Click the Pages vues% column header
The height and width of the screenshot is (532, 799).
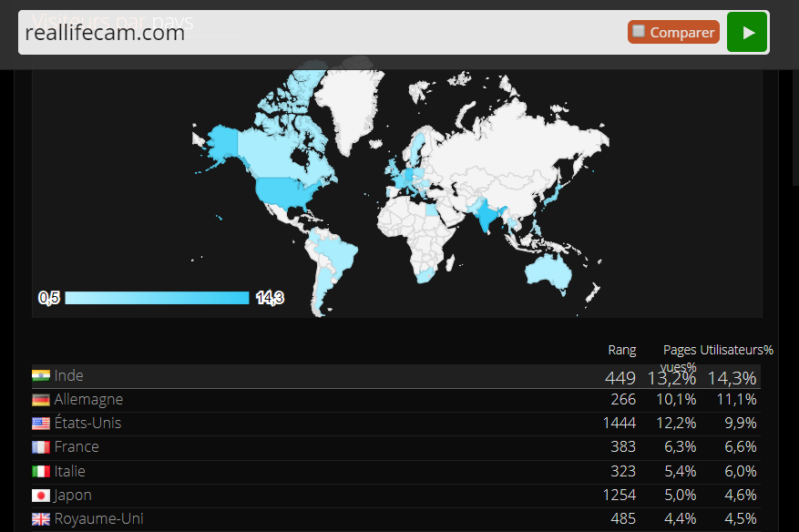coord(680,358)
